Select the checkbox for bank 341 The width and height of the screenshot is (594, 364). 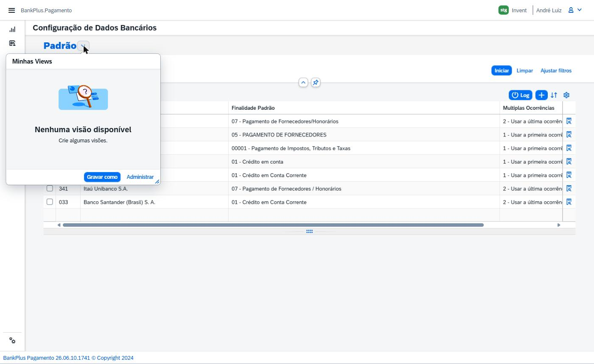pyautogui.click(x=50, y=188)
